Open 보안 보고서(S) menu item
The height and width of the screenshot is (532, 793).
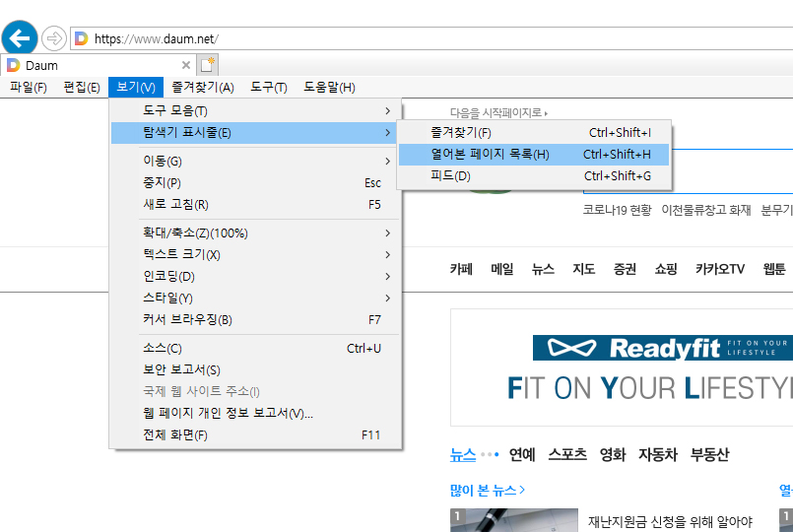point(255,370)
